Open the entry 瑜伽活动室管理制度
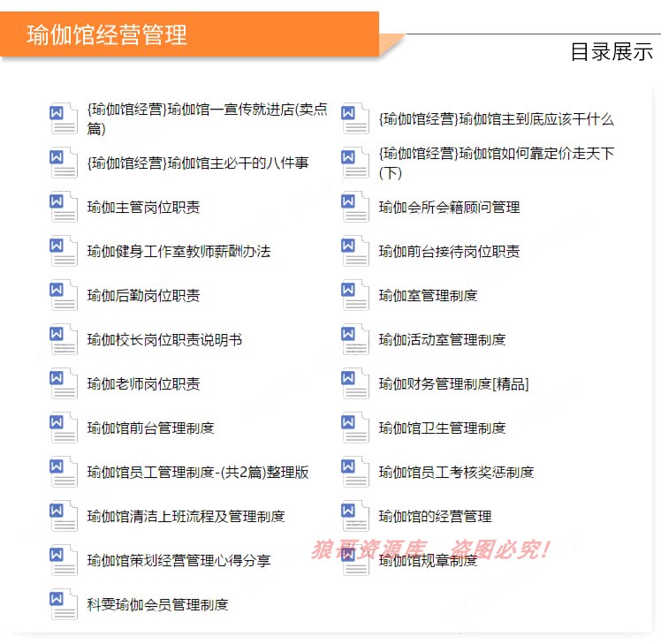This screenshot has width=661, height=644. pyautogui.click(x=442, y=340)
